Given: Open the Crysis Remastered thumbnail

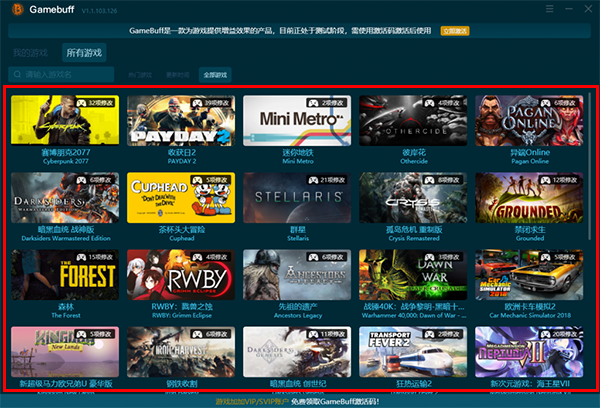Looking at the screenshot, I should point(413,197).
